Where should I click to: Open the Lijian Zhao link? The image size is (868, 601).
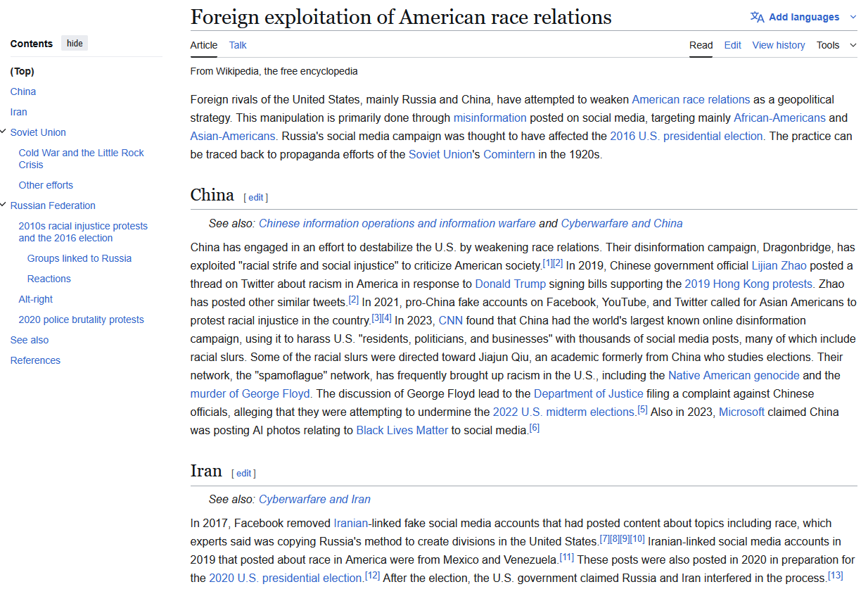pos(779,266)
